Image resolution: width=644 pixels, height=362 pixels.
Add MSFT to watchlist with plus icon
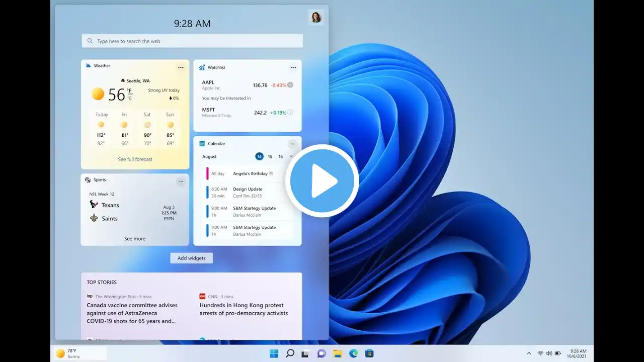click(290, 113)
